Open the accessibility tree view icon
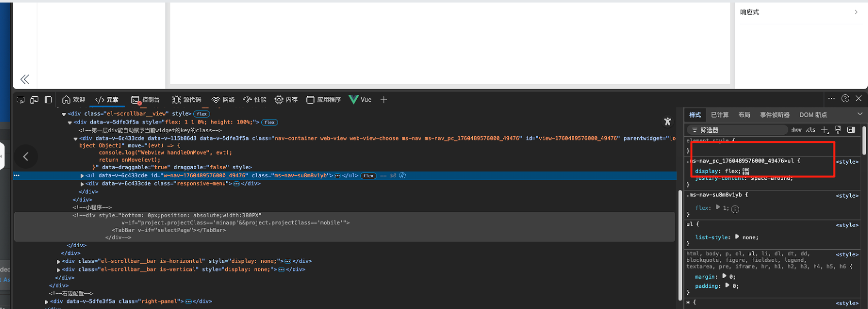Image resolution: width=868 pixels, height=309 pixels. point(667,122)
